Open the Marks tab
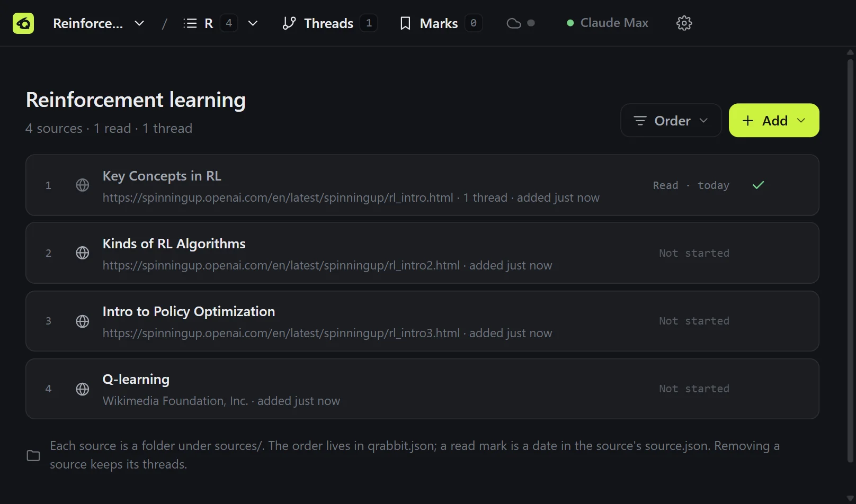Viewport: 856px width, 504px height. point(441,23)
